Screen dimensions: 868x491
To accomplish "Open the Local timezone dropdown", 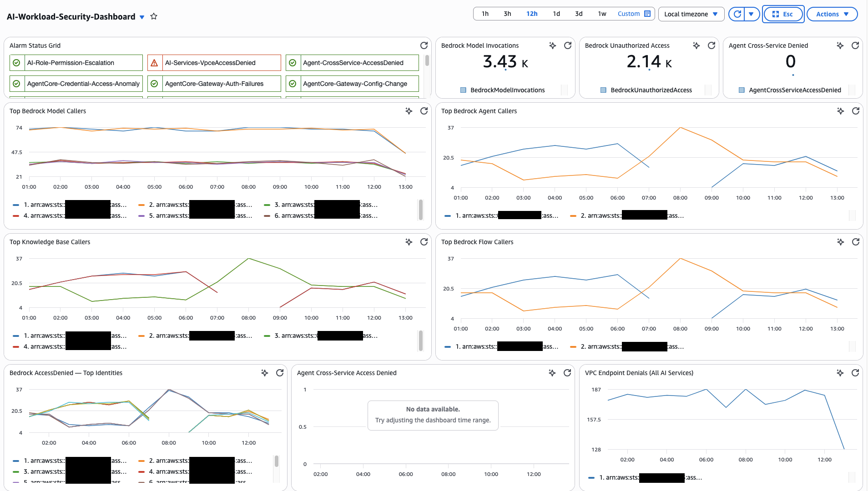I will point(691,14).
